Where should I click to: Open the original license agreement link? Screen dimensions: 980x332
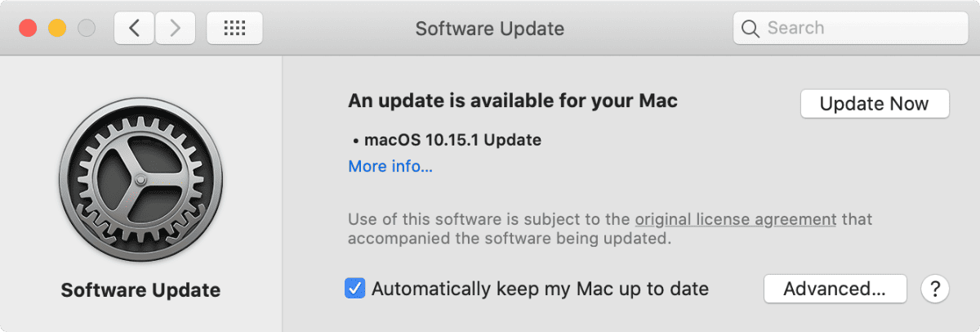(736, 219)
